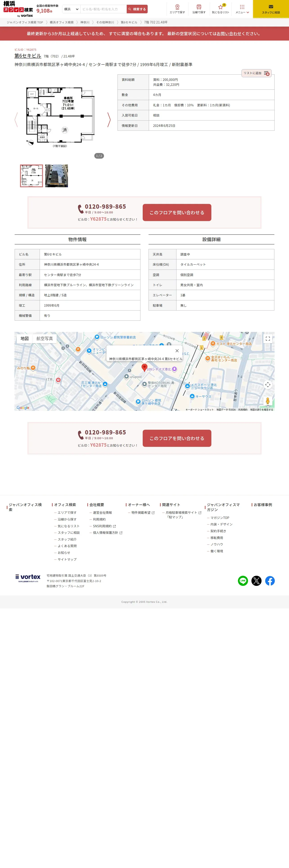Viewport: 289px width, 868px height.
Task: Click the Street View pegman icon
Action: click(x=268, y=401)
